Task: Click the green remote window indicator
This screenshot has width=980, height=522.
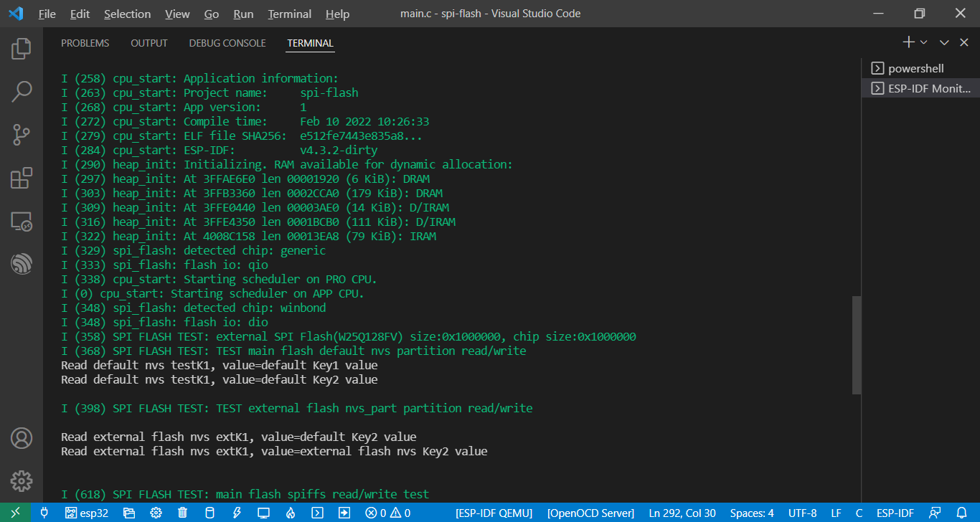Action: click(15, 513)
